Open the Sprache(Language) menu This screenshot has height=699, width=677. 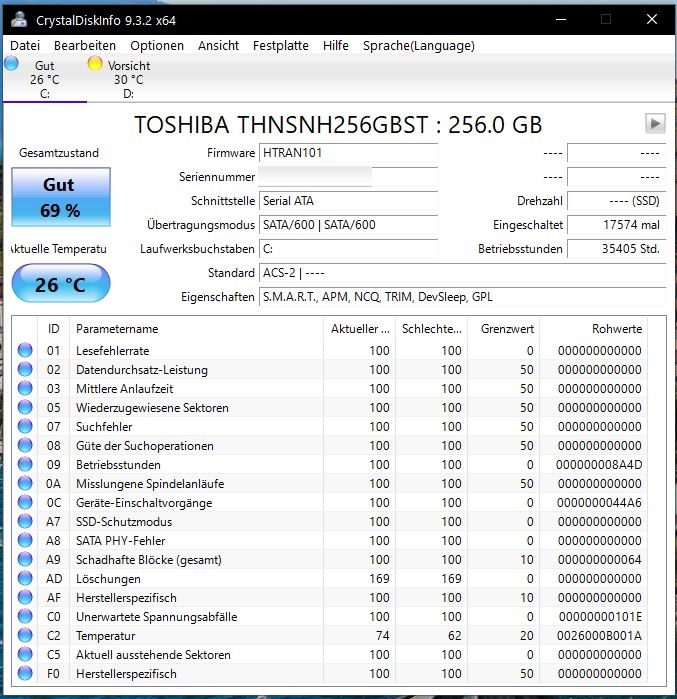[419, 45]
